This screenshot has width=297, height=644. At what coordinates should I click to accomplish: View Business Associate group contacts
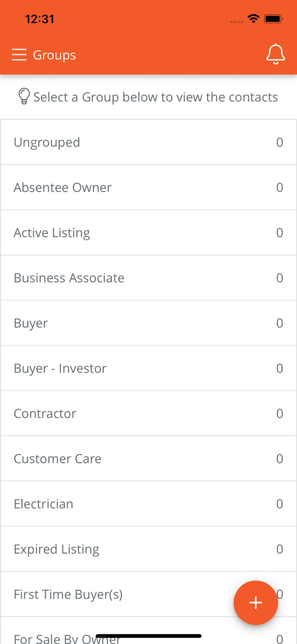148,278
